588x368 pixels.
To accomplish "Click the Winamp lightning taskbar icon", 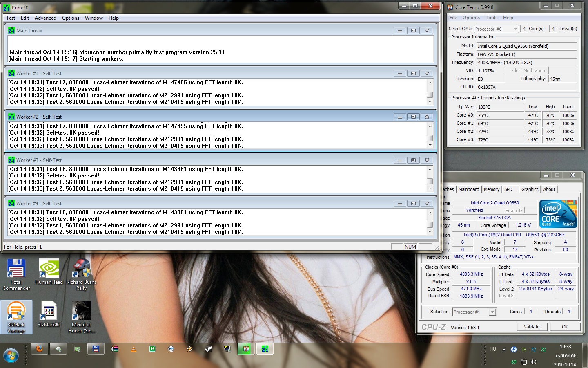I will 190,349.
